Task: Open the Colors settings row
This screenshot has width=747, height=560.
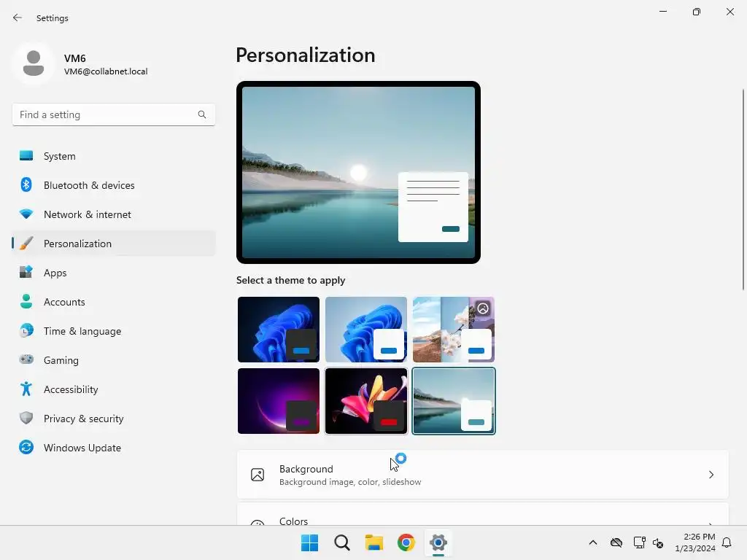Action: 483,514
